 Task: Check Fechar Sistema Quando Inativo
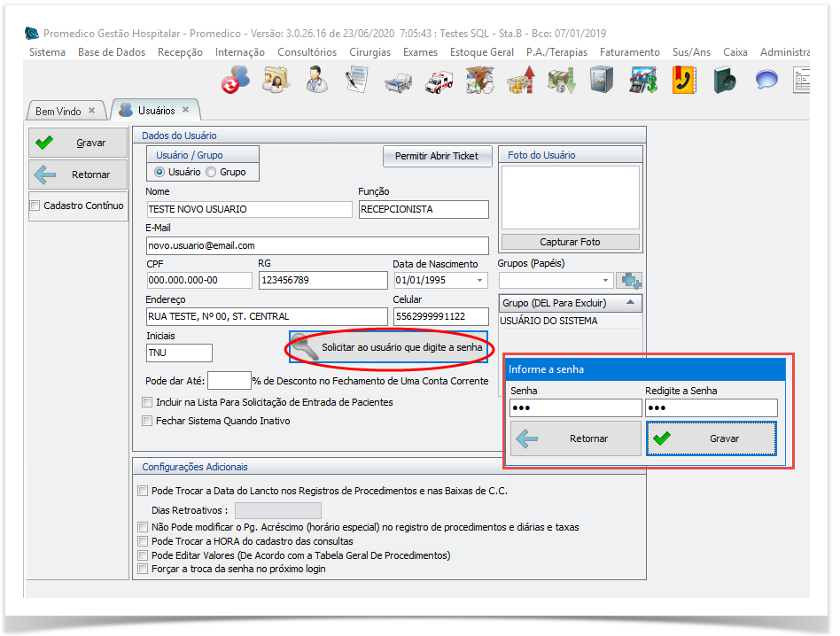pos(147,422)
